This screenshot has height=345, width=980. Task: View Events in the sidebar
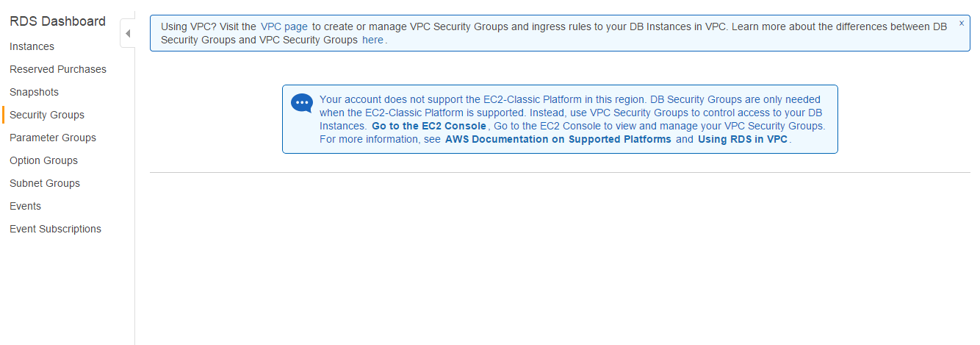coord(26,206)
